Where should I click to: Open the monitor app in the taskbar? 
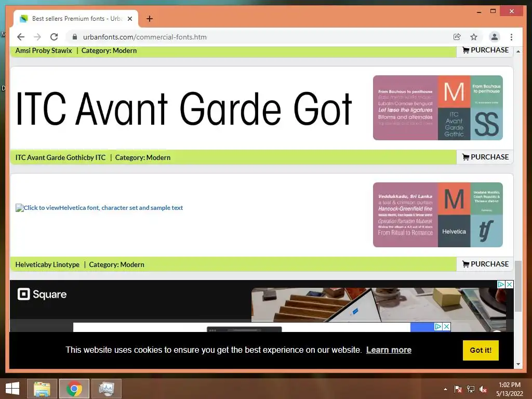[x=106, y=389]
